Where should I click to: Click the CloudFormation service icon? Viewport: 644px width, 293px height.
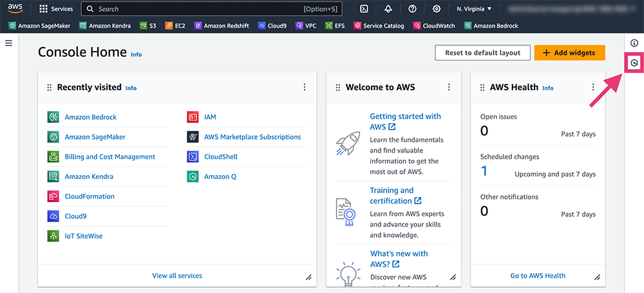pos(53,196)
